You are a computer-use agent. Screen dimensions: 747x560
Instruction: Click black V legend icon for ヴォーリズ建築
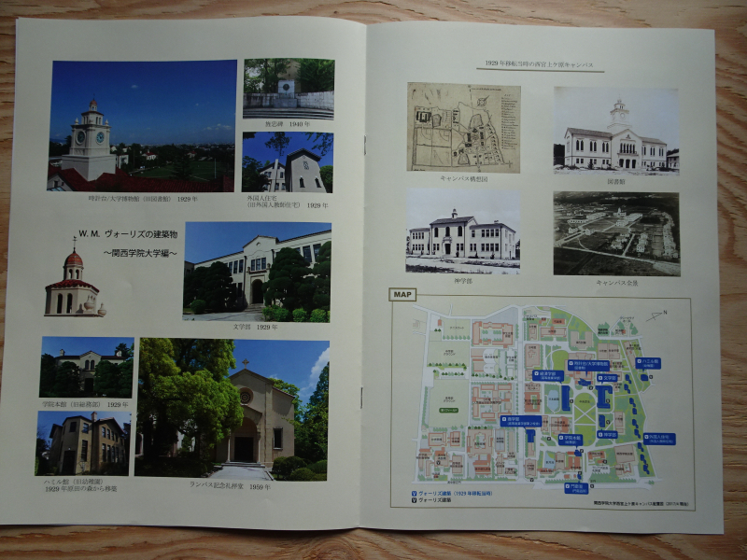coord(414,500)
